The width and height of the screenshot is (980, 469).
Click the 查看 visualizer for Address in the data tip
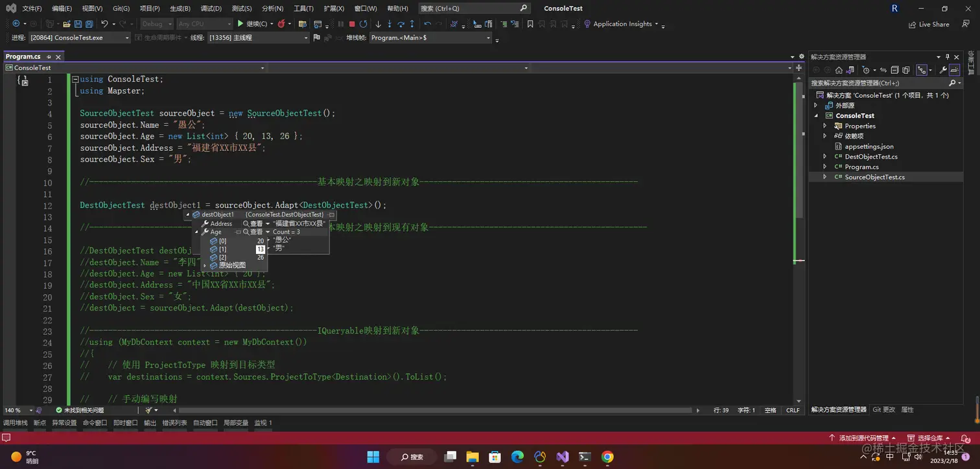[253, 223]
